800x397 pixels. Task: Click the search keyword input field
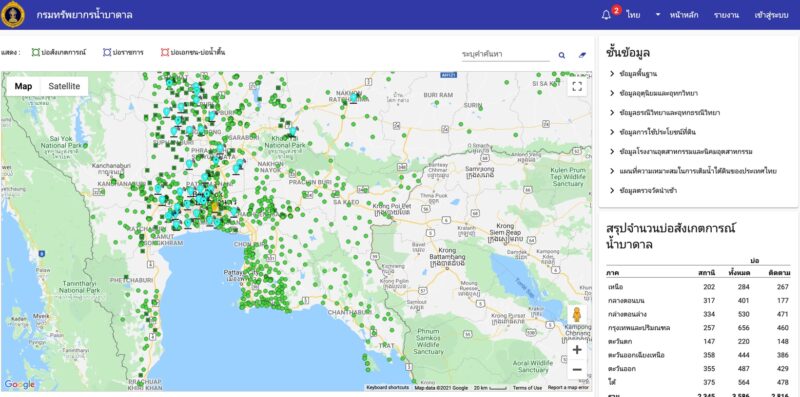tap(506, 54)
